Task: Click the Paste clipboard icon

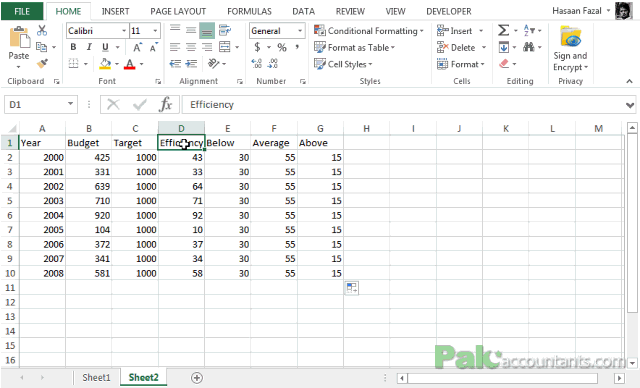Action: click(19, 38)
